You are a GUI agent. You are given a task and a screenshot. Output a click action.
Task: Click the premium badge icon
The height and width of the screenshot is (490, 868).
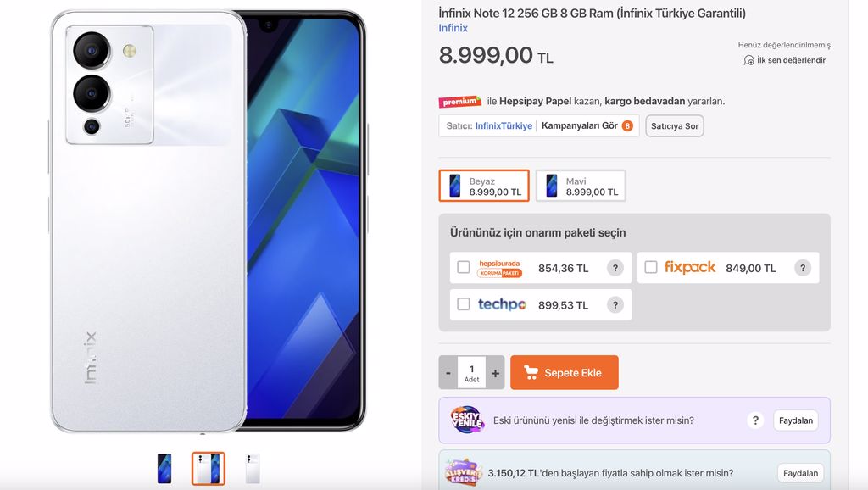click(460, 102)
